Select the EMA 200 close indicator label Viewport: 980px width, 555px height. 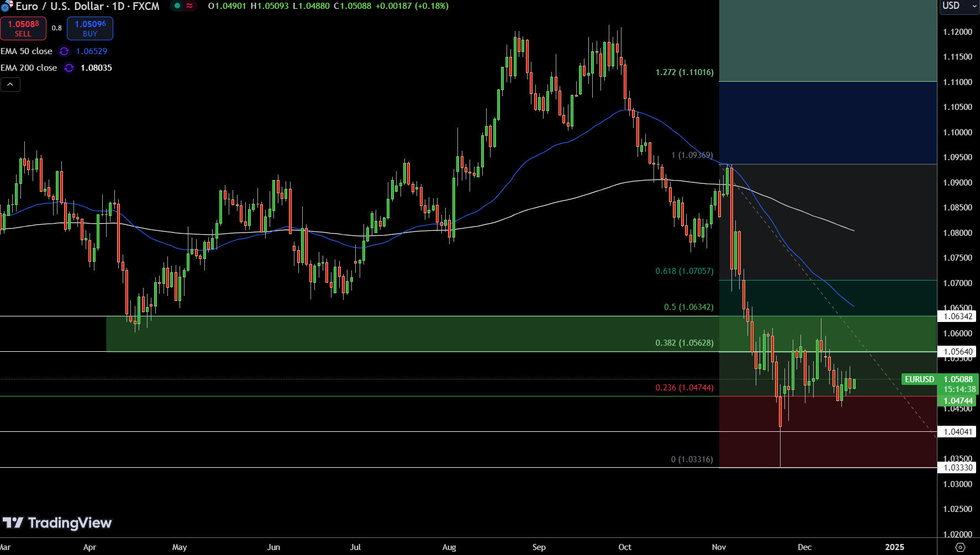pos(29,68)
